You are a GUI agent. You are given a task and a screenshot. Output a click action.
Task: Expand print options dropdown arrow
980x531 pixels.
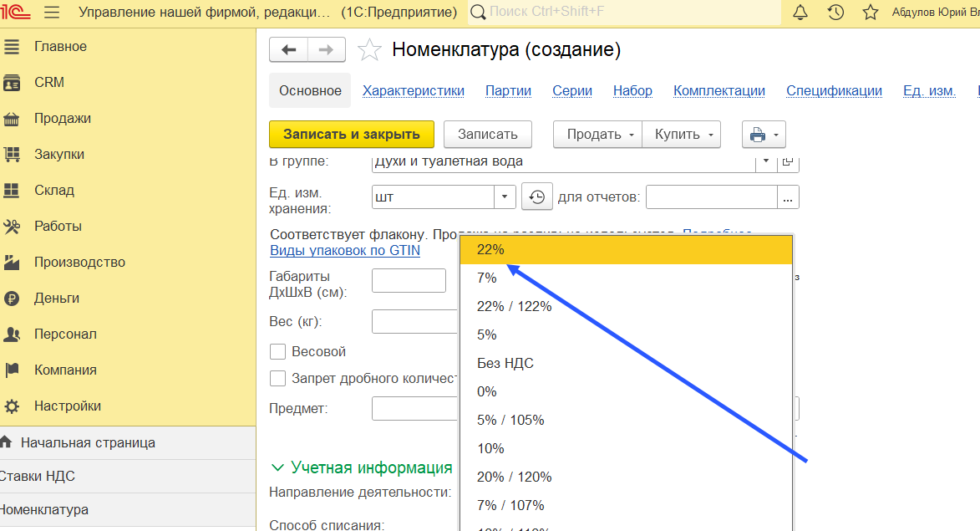point(775,135)
